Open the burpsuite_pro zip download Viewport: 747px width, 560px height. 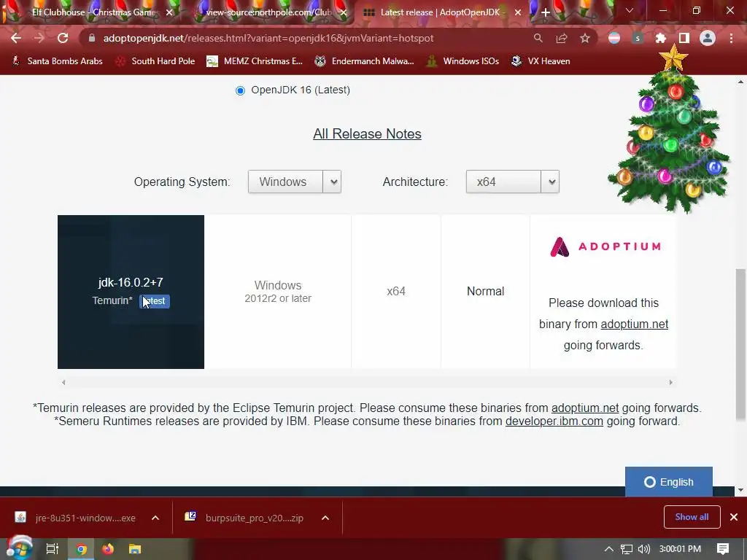[244, 518]
